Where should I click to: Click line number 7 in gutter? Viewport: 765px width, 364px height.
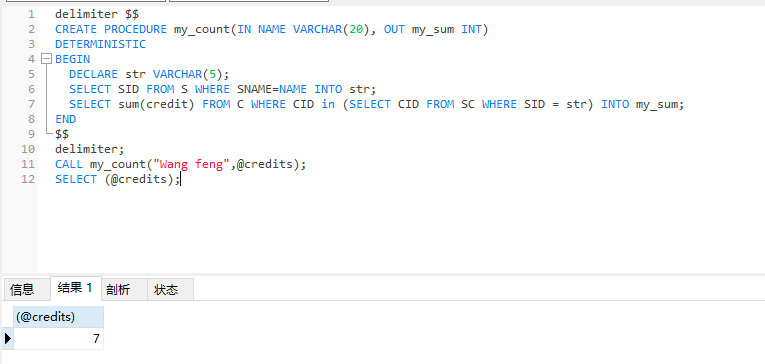[31, 104]
